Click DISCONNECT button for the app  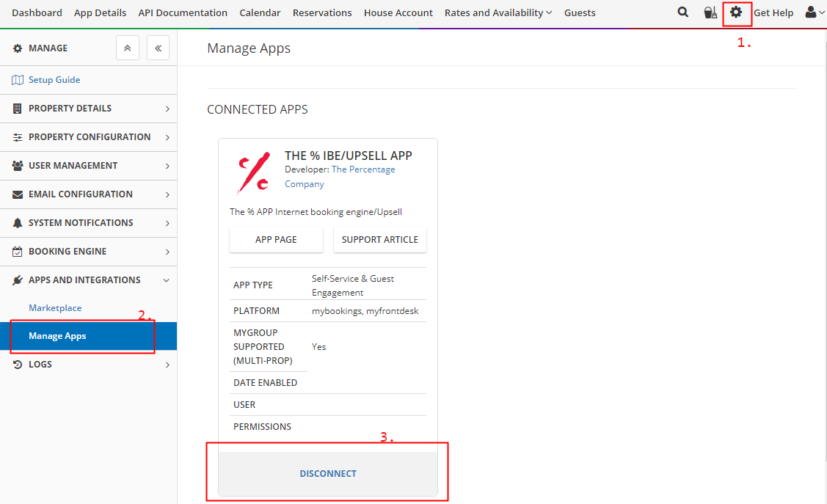point(328,473)
